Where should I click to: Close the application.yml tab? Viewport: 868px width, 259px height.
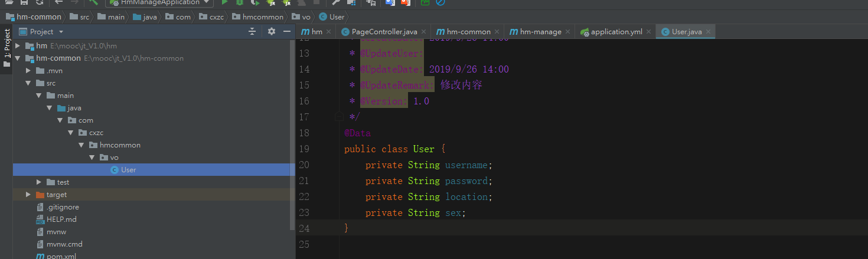649,32
